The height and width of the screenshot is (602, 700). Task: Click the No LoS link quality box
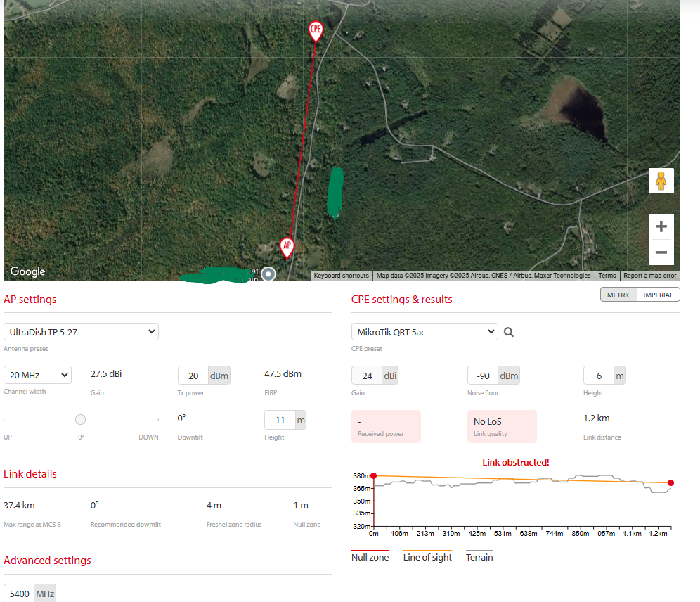pyautogui.click(x=502, y=426)
